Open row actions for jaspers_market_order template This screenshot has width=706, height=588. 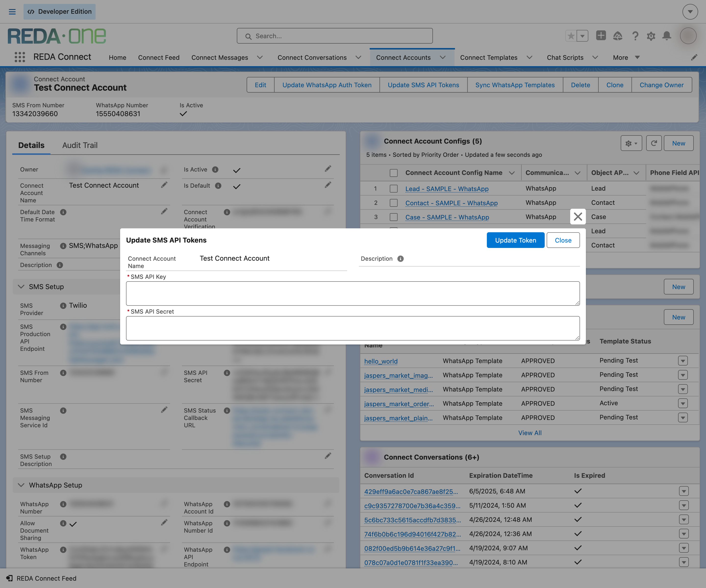[x=683, y=404]
